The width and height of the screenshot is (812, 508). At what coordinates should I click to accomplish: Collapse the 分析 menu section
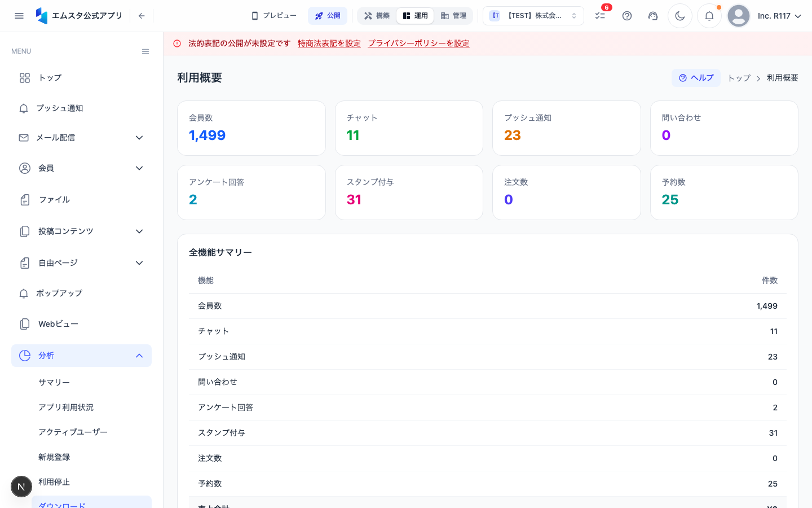point(81,356)
